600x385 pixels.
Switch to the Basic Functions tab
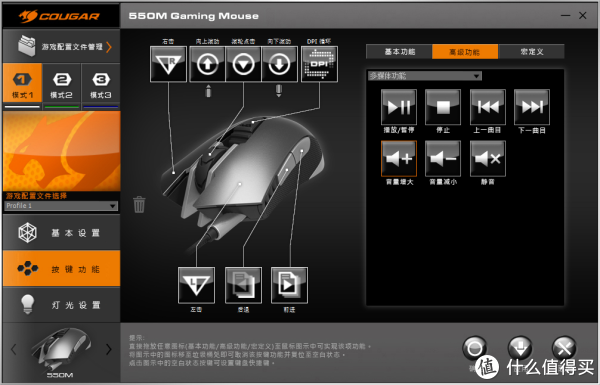tap(399, 52)
